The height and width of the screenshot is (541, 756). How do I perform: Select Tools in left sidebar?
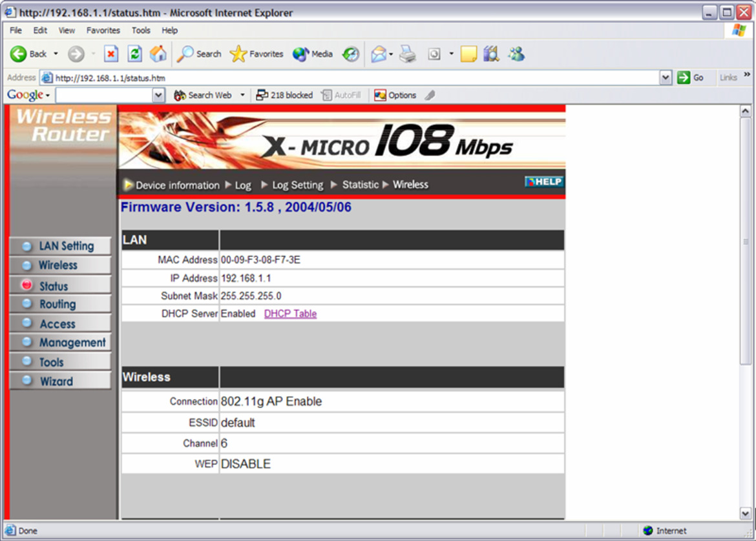[x=60, y=362]
